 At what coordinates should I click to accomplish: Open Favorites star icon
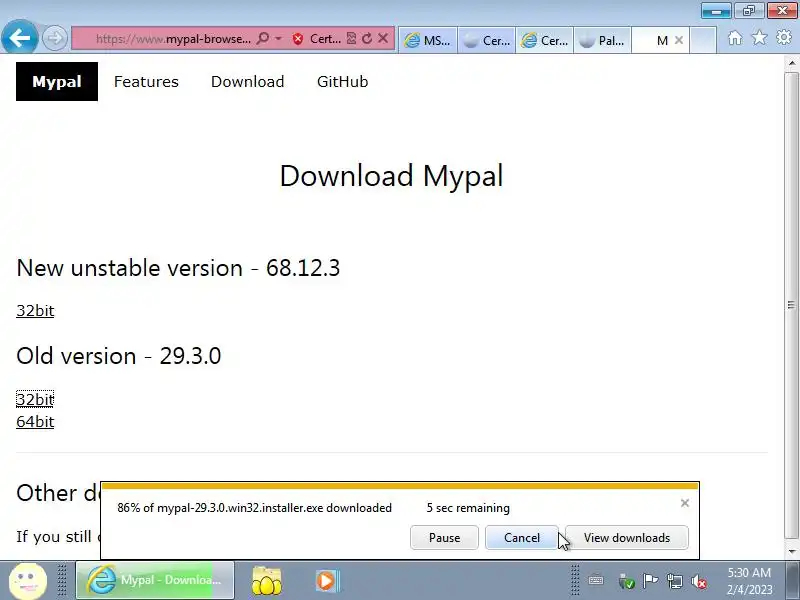pos(760,37)
